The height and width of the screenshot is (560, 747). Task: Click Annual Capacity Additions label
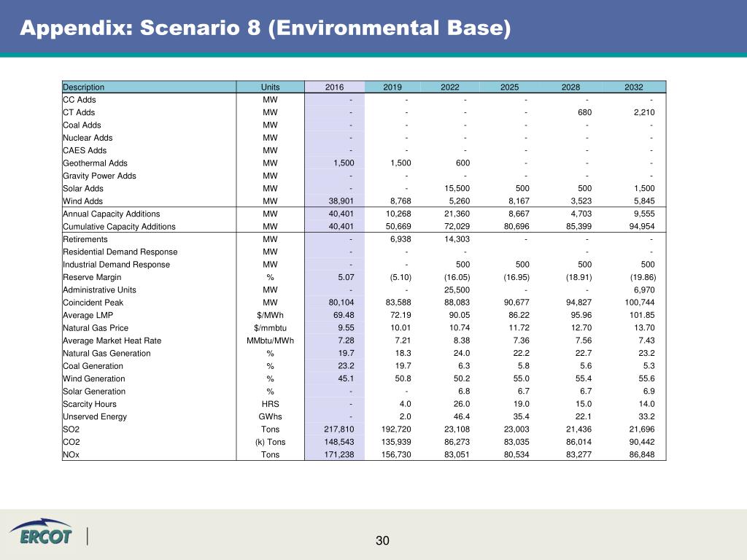click(x=112, y=214)
